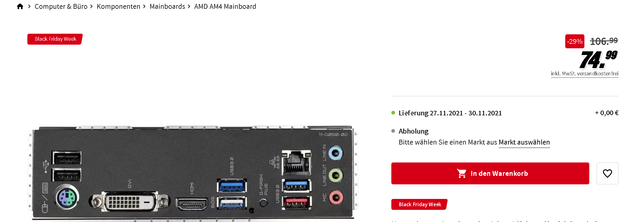Open Computer & Büro breadcrumb
The width and height of the screenshot is (644, 222).
click(x=61, y=6)
